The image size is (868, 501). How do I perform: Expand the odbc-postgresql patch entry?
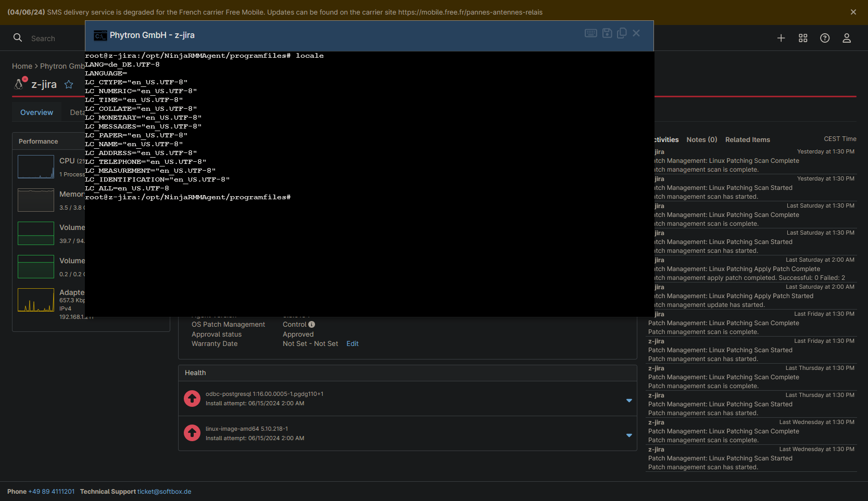click(629, 401)
